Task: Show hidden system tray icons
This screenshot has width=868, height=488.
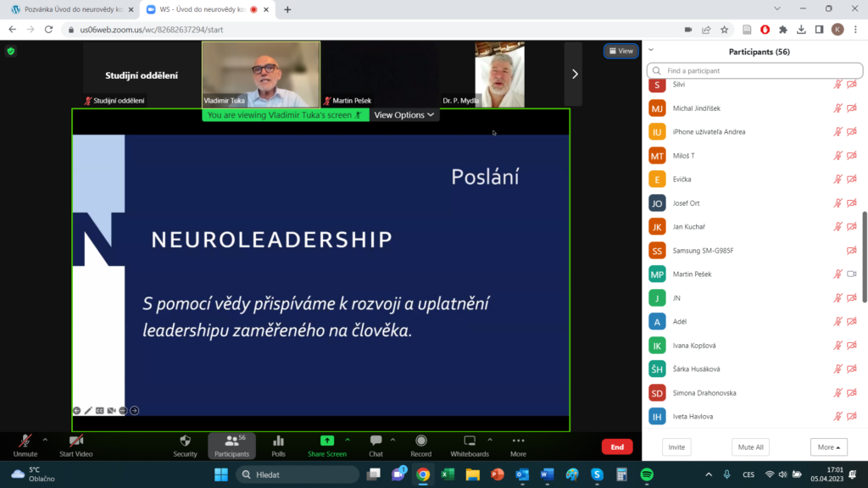Action: [709, 474]
